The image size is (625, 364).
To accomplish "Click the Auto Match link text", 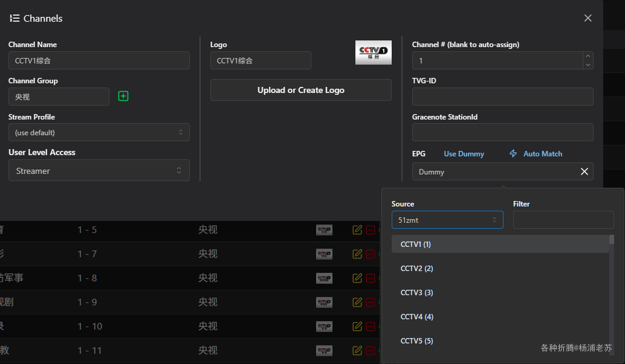I will coord(542,154).
